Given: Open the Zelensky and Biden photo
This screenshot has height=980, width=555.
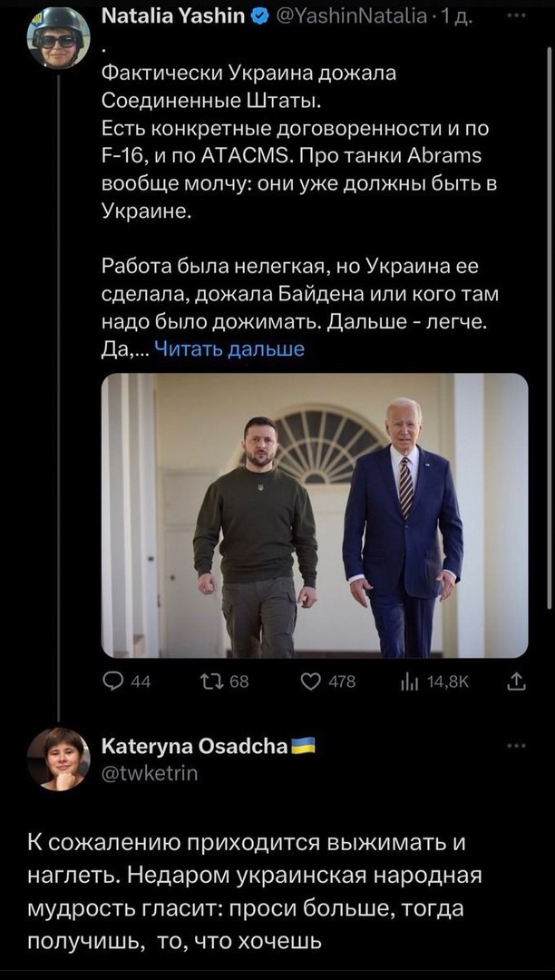Looking at the screenshot, I should (x=314, y=514).
